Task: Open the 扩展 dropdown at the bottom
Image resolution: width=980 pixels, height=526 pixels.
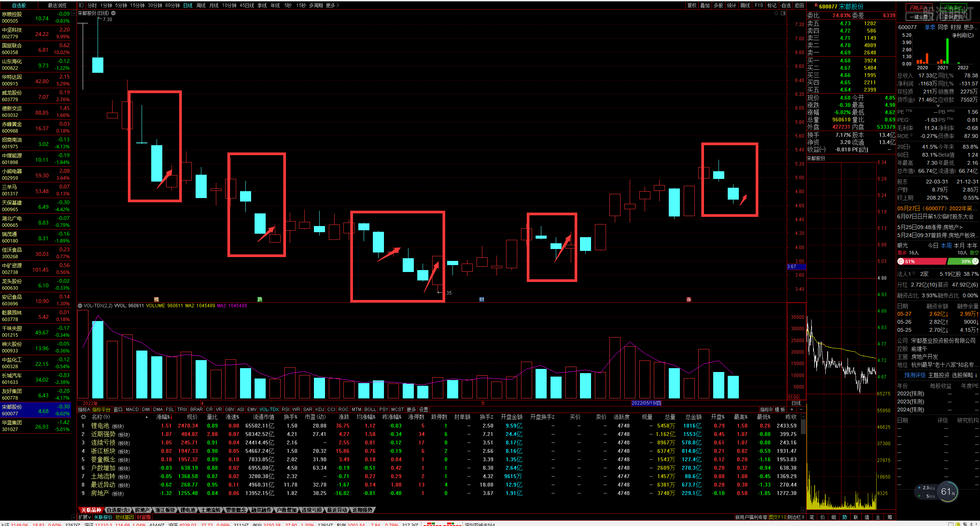Action: (x=85, y=517)
